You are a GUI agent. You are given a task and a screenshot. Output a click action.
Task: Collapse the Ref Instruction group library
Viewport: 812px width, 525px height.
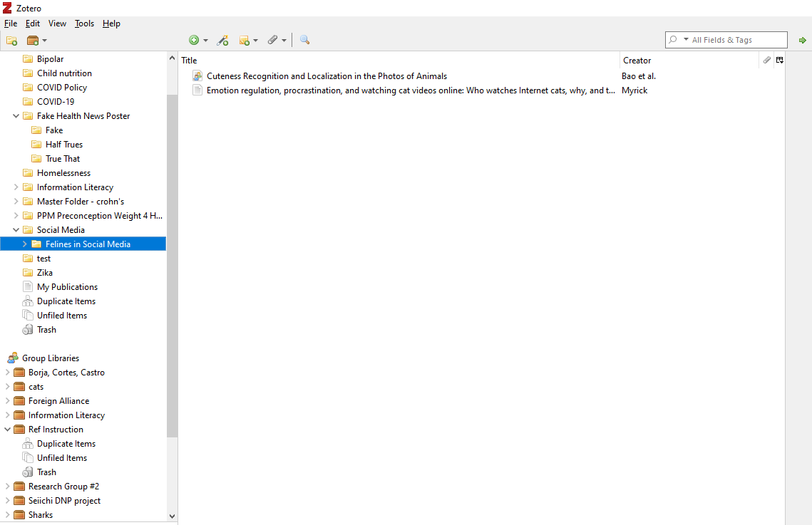click(x=7, y=430)
